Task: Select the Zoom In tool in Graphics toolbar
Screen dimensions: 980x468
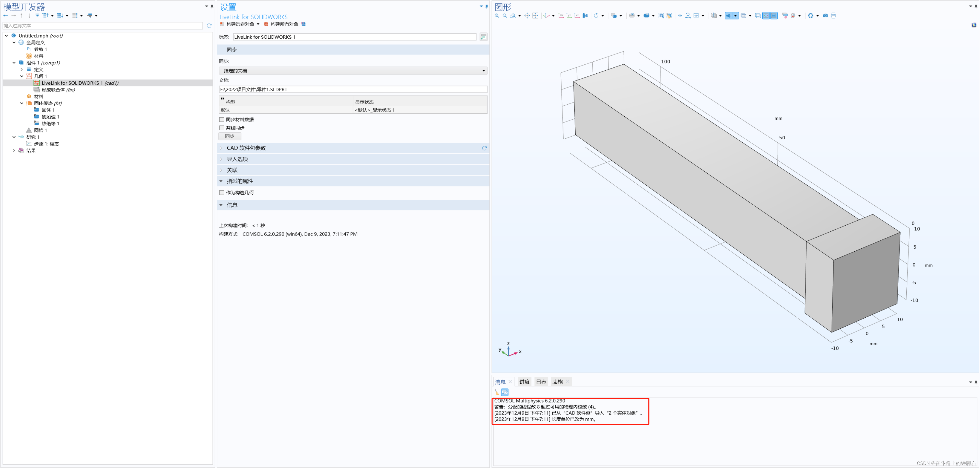Action: click(497, 16)
